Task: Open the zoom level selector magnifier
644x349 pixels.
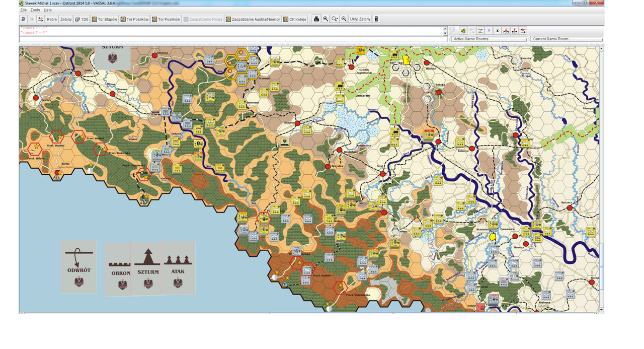Action: 335,19
